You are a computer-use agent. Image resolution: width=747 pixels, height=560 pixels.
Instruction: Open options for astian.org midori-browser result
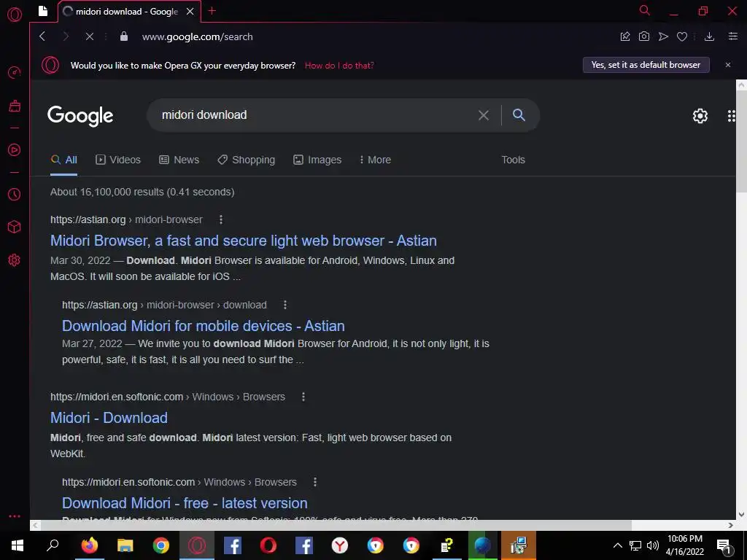coord(220,219)
